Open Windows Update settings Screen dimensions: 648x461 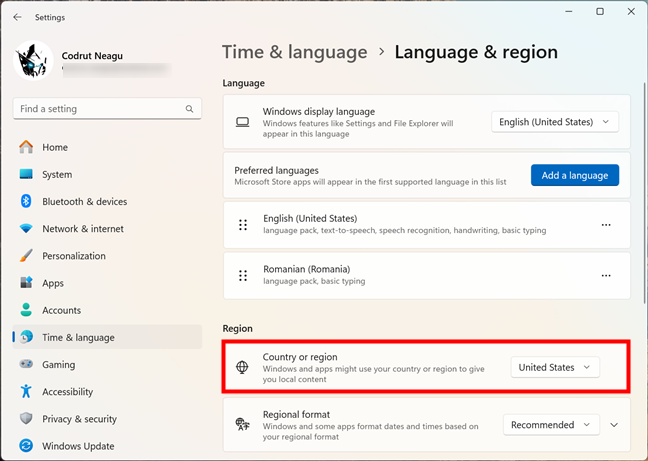click(x=107, y=446)
